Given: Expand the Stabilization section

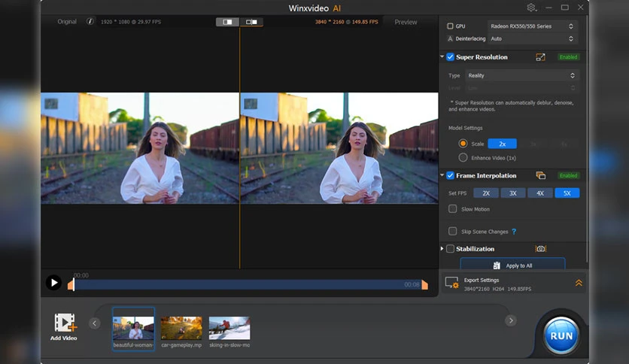Looking at the screenshot, I should point(442,248).
